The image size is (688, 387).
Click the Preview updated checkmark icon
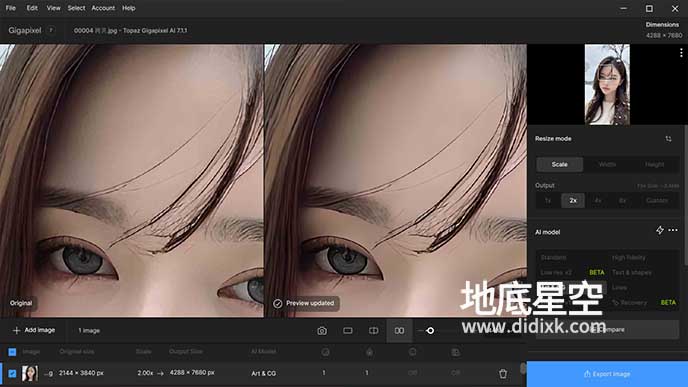coord(277,303)
